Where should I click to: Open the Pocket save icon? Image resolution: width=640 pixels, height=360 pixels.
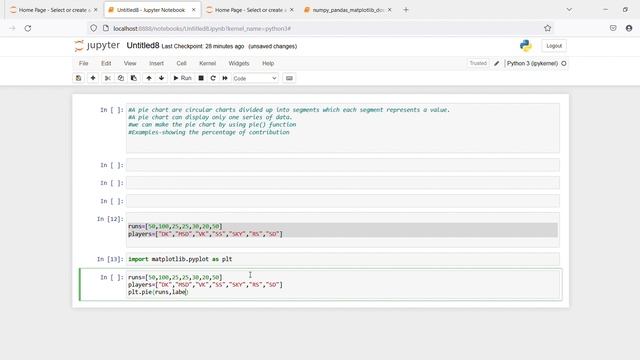tap(613, 28)
